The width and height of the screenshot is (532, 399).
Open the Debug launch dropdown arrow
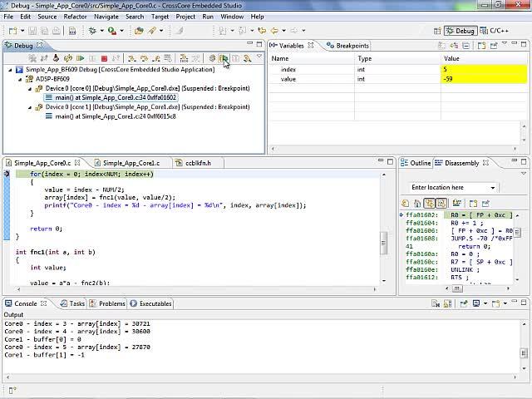(101, 31)
